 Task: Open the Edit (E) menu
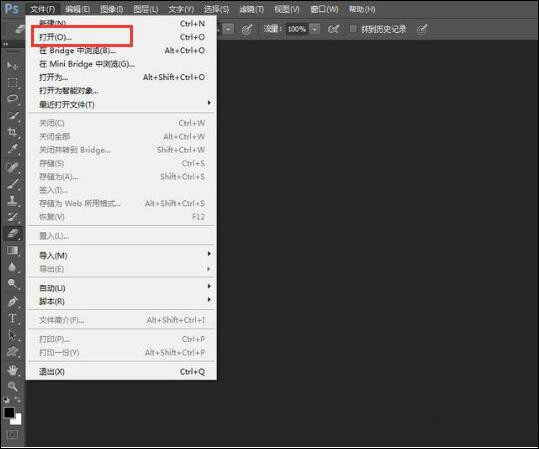78,9
